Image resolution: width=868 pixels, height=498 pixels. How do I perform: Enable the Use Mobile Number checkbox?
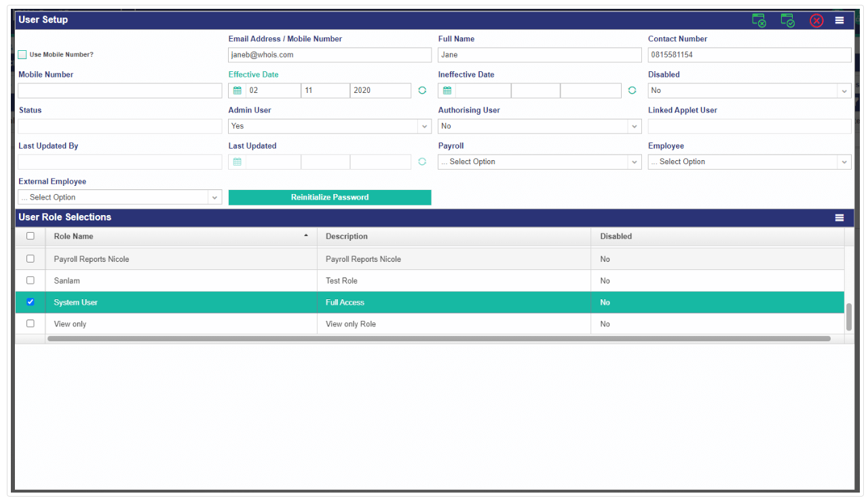click(22, 55)
